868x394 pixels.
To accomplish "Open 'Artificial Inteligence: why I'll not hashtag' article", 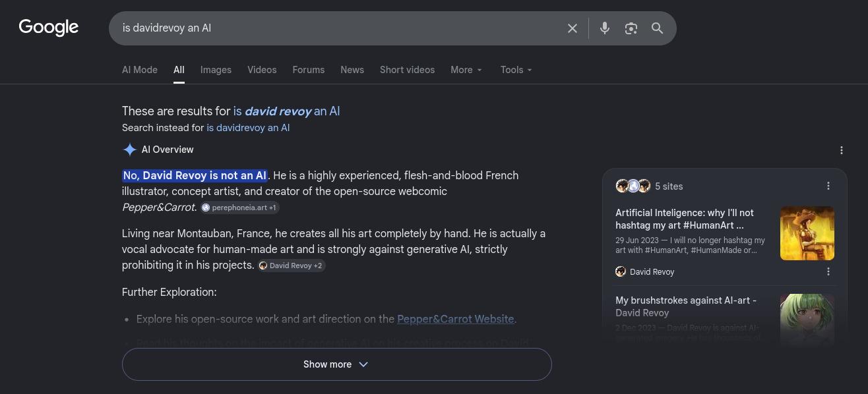I will click(685, 219).
